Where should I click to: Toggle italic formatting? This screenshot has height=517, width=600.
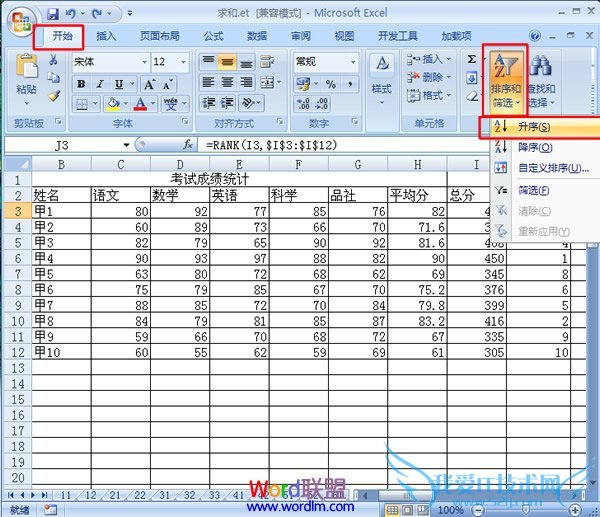coord(100,84)
